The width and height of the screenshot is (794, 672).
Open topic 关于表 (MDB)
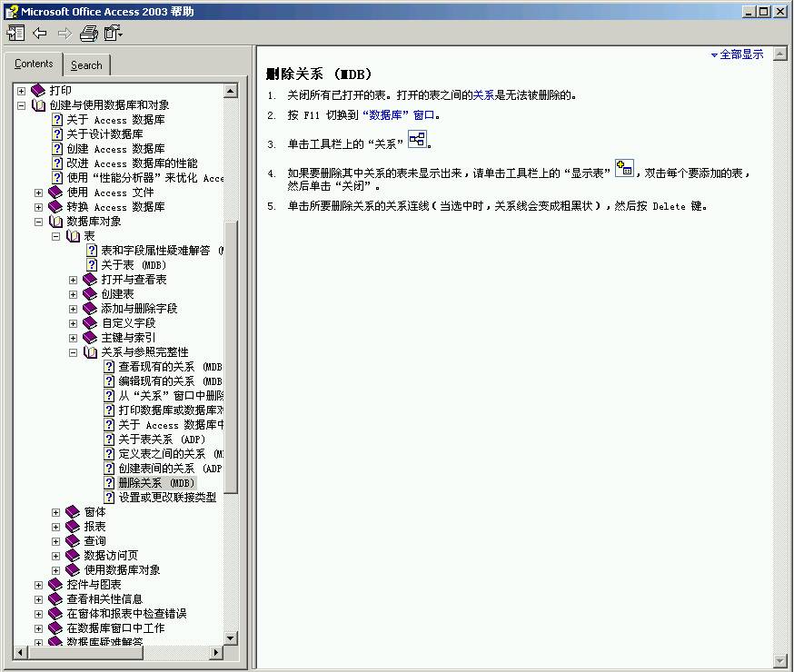(x=134, y=265)
